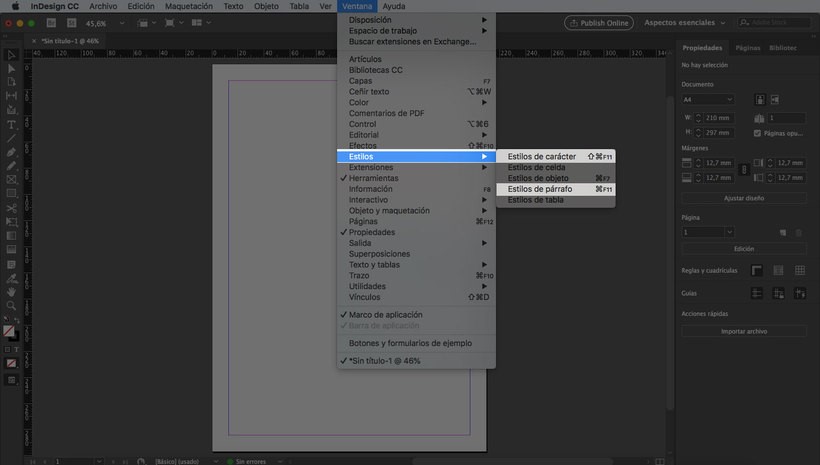Choose the Hand tool

(11, 292)
